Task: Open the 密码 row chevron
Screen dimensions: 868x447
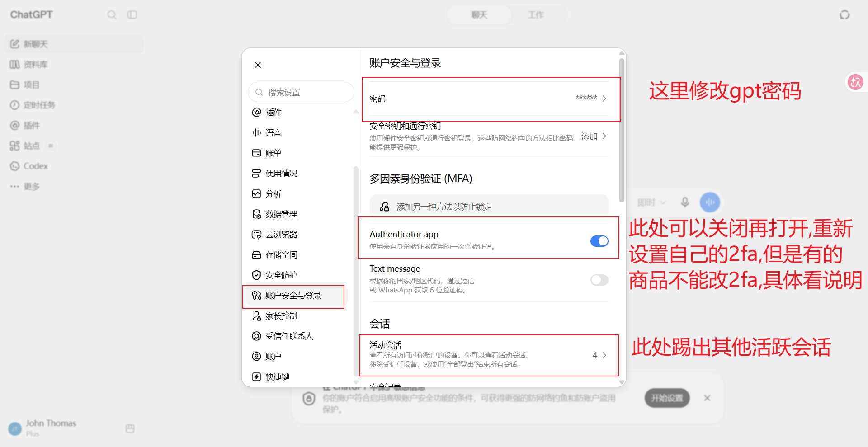Action: pyautogui.click(x=604, y=99)
